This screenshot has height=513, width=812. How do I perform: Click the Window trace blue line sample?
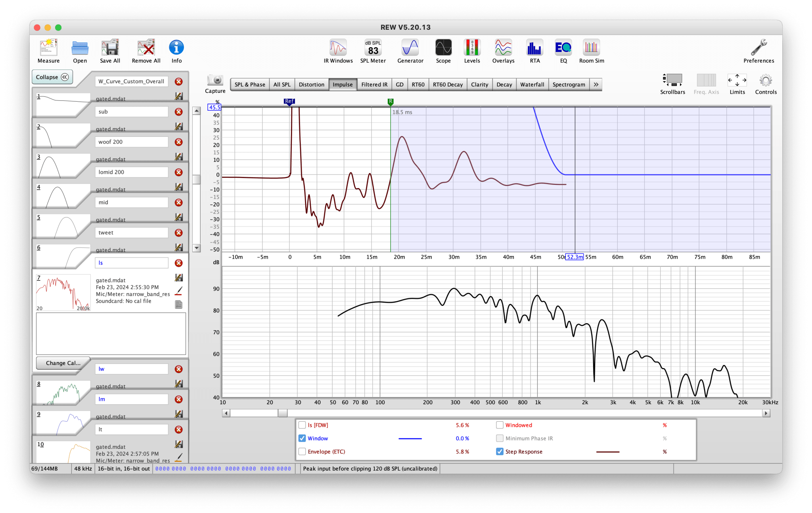(x=410, y=439)
